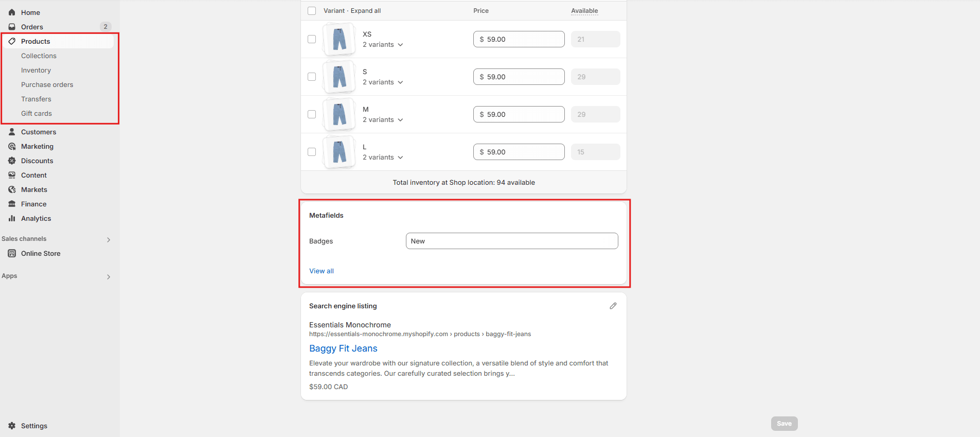Viewport: 980px width, 437px height.
Task: Tick the checkbox for size L
Action: point(312,152)
